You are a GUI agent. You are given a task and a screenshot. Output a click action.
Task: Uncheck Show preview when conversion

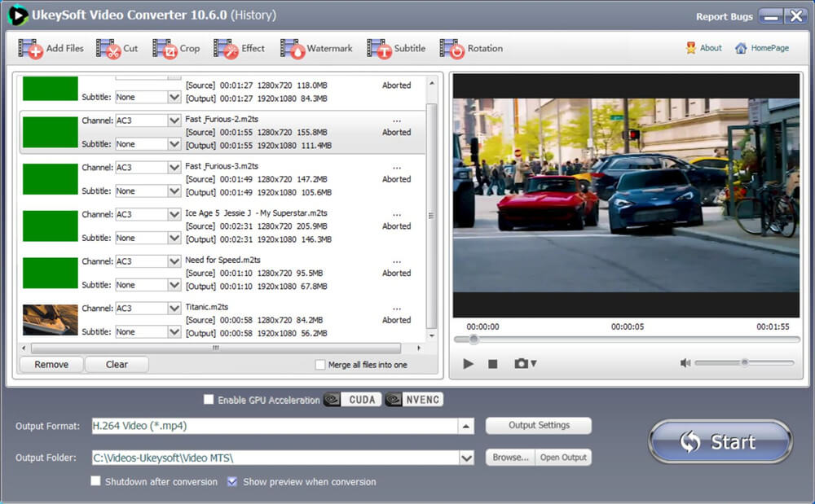(232, 482)
